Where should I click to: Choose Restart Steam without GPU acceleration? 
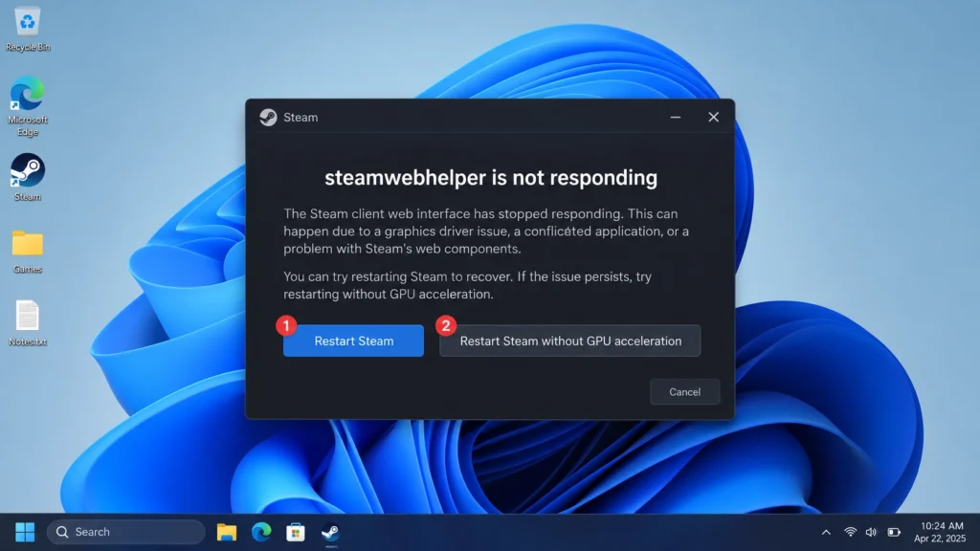pyautogui.click(x=570, y=341)
